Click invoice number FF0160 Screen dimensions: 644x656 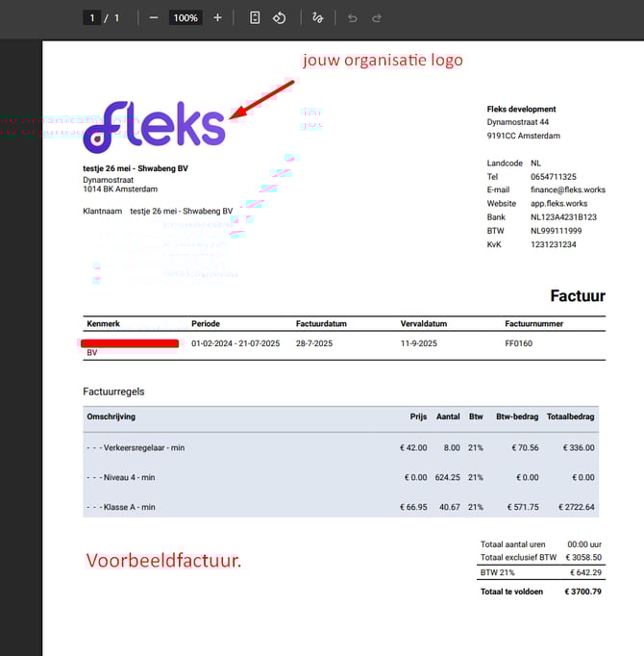pyautogui.click(x=518, y=343)
